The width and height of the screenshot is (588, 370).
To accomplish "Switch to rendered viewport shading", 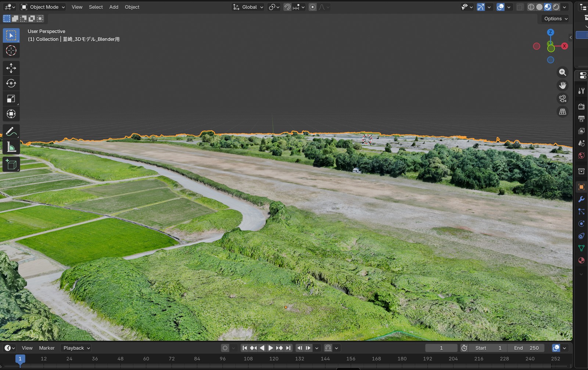I will (x=556, y=7).
